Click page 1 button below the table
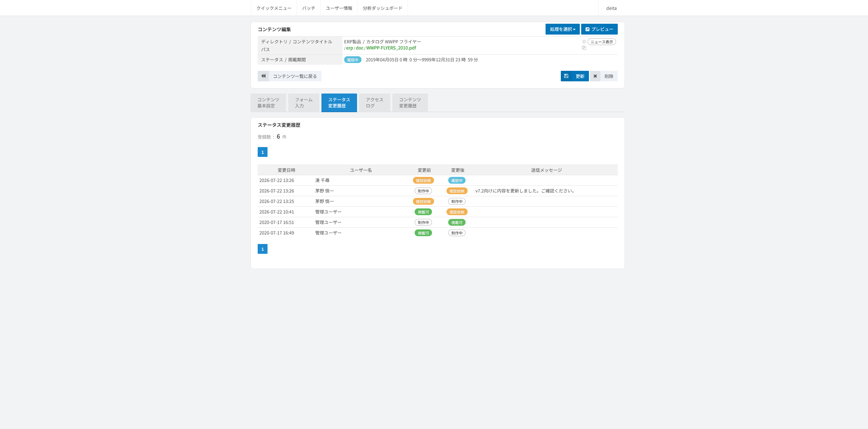The image size is (868, 429). [262, 249]
